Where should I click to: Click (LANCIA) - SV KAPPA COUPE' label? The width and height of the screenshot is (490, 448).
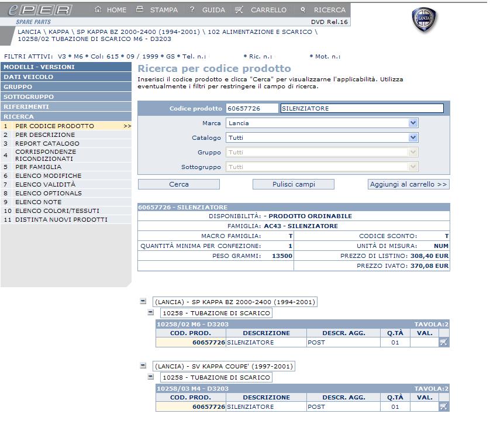point(224,366)
